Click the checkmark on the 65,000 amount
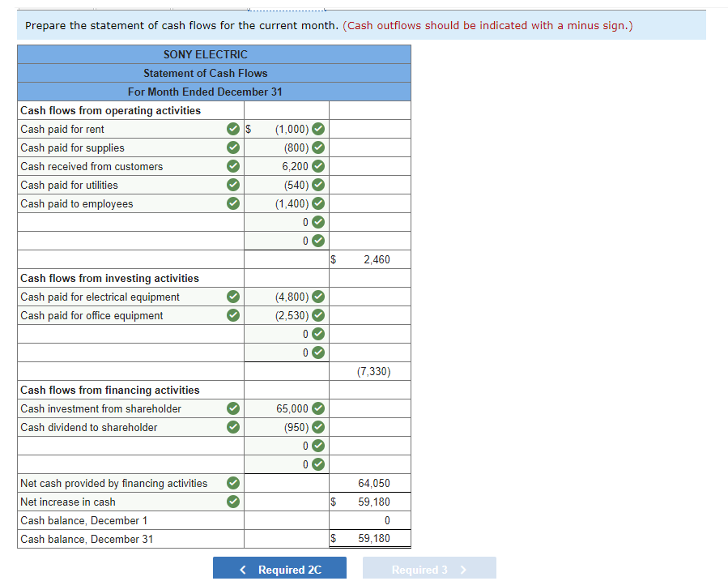This screenshot has height=581, width=728. click(316, 408)
